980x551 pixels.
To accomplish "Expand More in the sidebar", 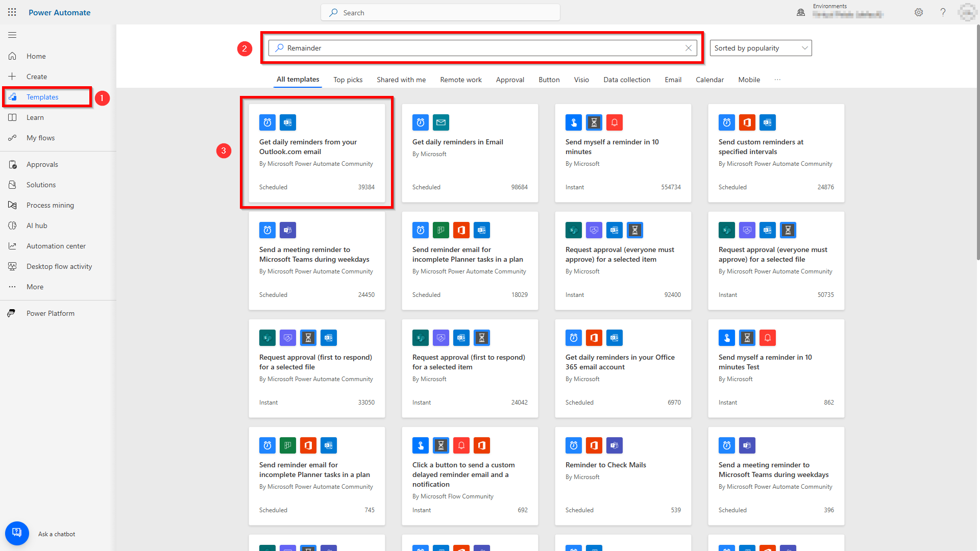I will 35,287.
